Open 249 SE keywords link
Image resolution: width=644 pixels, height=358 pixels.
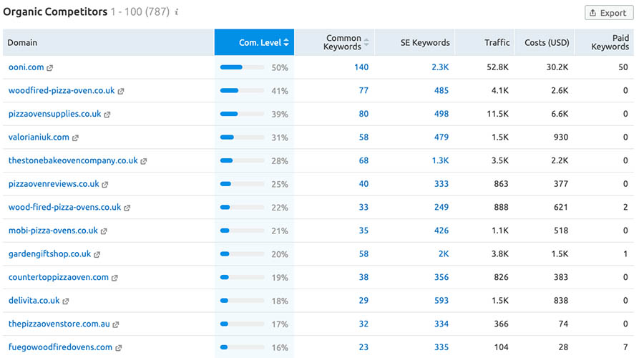pyautogui.click(x=441, y=208)
